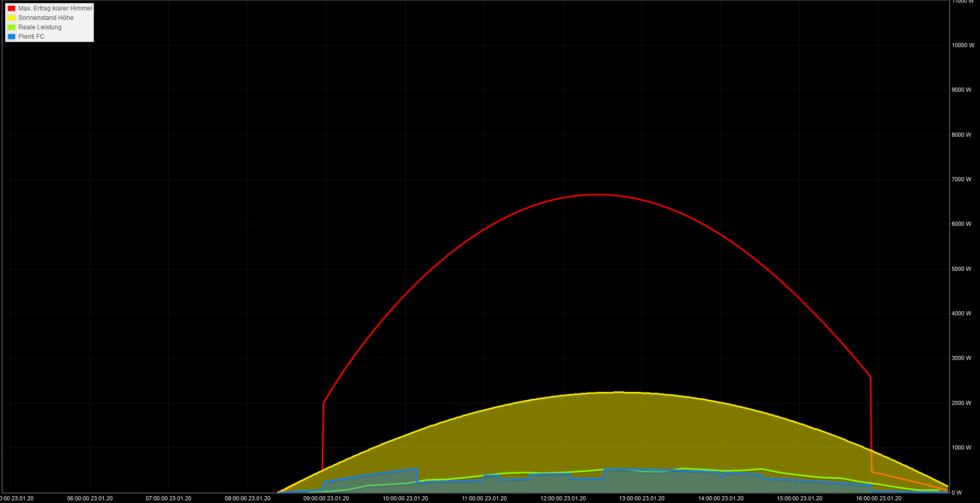Click the 6000 W axis label
Image resolution: width=980 pixels, height=503 pixels.
(962, 224)
